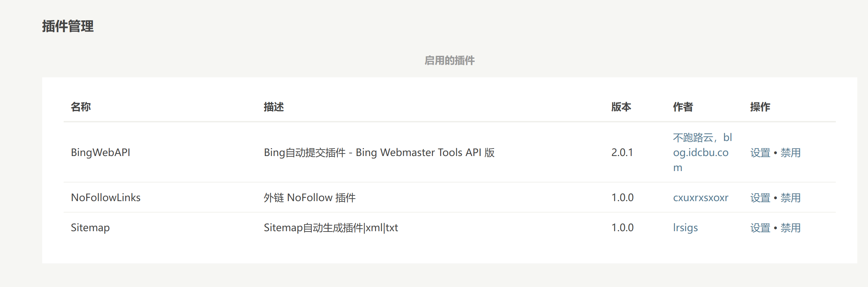Viewport: 868px width, 287px height.
Task: Open 设置 for the Sitemap plugin
Action: [760, 228]
